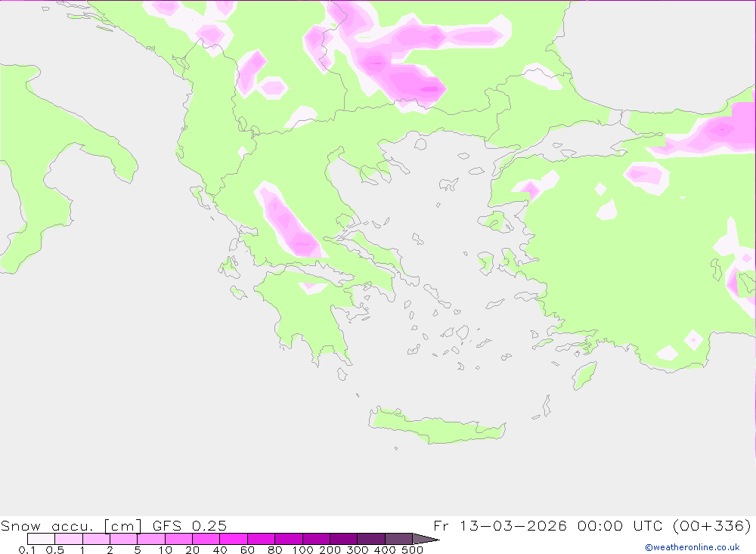The height and width of the screenshot is (554, 756).
Task: Click the 2–5 cm legend color box
Action: click(124, 539)
